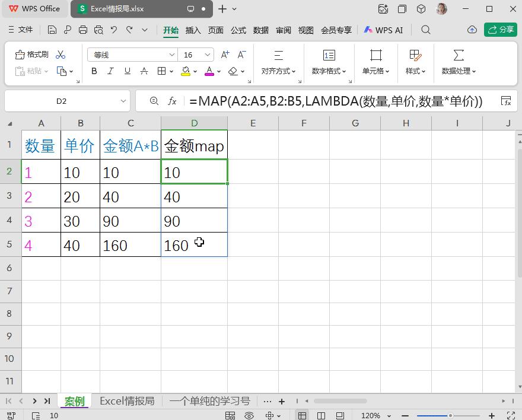Switch to the Page (页面) tab
This screenshot has height=420, width=522.
tap(216, 30)
